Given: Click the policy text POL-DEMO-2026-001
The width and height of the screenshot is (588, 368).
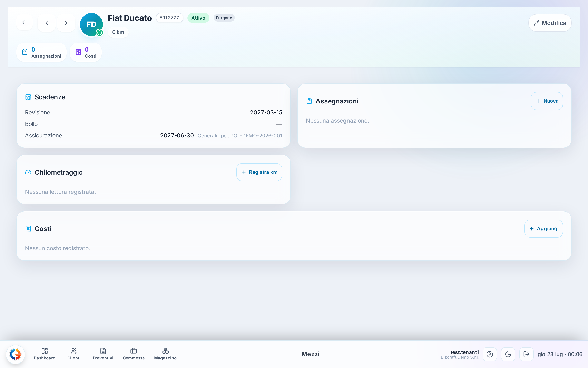Looking at the screenshot, I should [256, 136].
